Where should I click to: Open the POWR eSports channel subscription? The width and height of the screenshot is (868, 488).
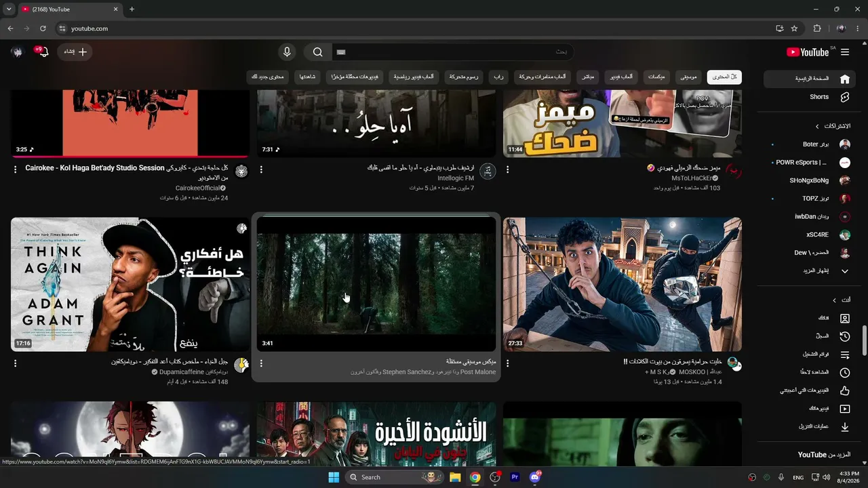coord(811,163)
